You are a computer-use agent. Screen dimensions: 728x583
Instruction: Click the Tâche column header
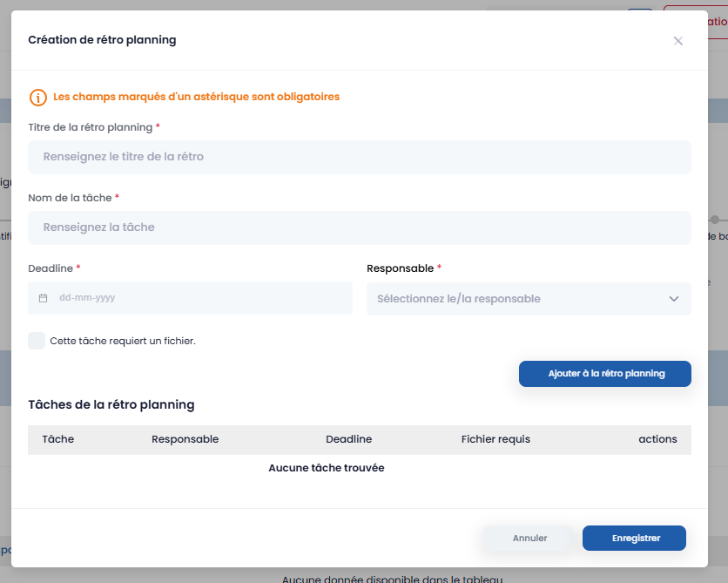tap(58, 439)
